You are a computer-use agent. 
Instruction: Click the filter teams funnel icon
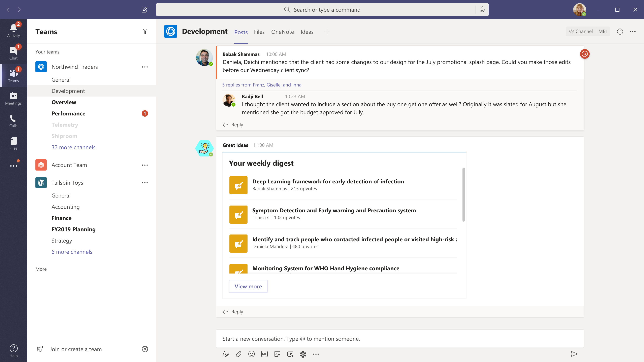(x=145, y=32)
